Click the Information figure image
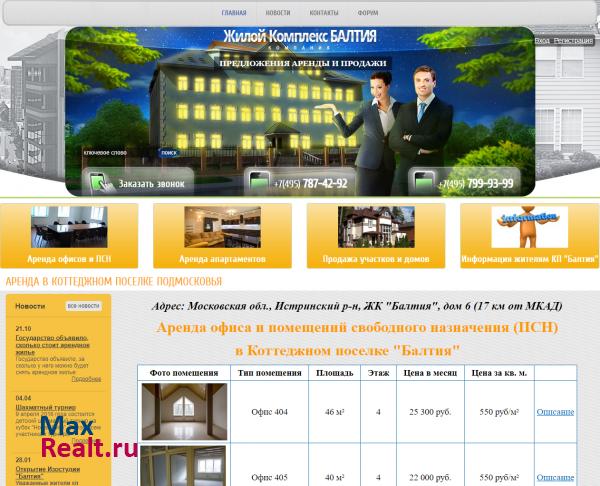The width and height of the screenshot is (600, 486). (x=529, y=227)
